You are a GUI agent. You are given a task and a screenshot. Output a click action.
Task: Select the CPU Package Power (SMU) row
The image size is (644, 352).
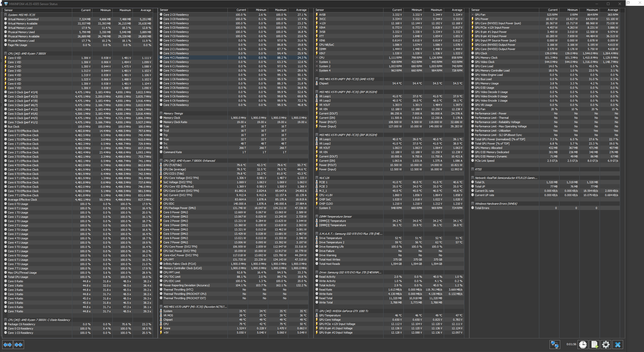[179, 208]
